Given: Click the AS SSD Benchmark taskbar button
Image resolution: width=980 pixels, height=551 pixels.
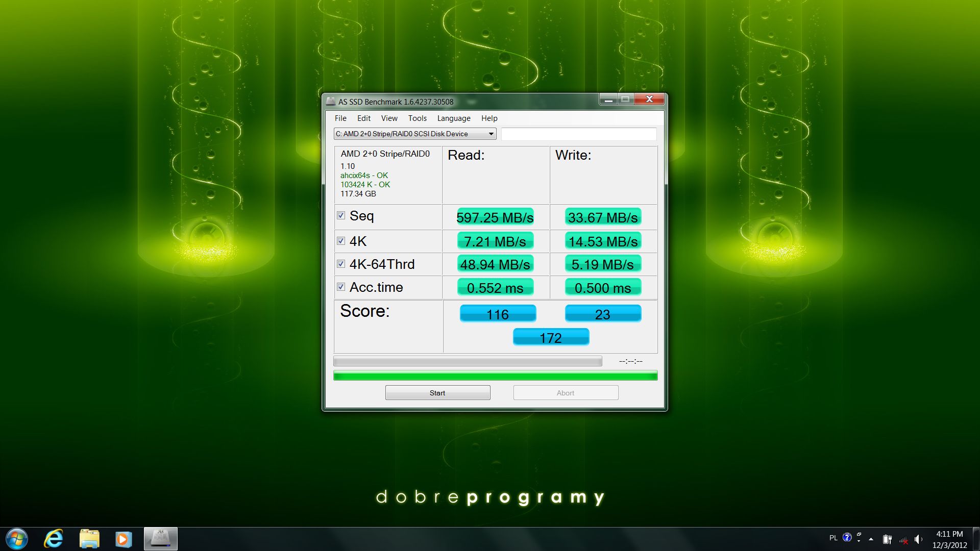Looking at the screenshot, I should 161,539.
